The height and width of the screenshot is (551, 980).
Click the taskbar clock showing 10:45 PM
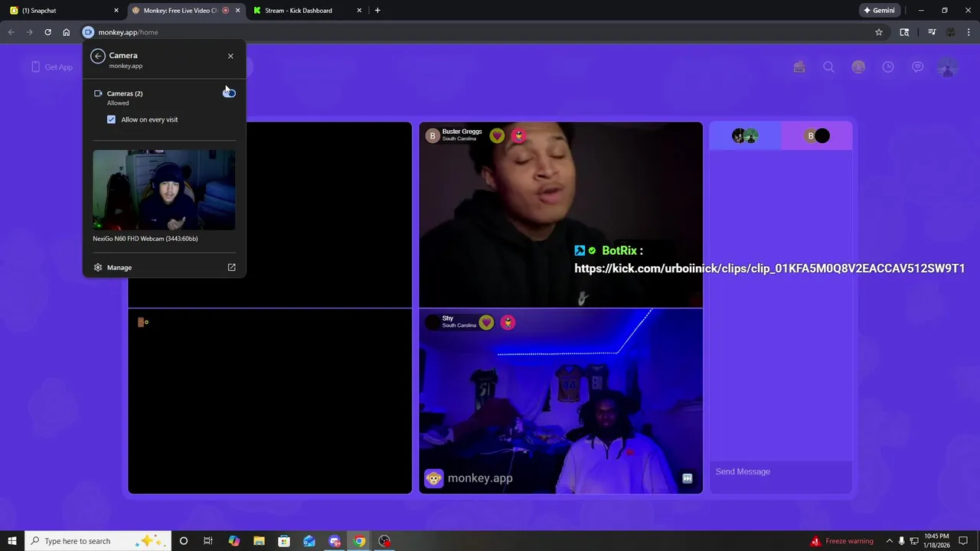point(936,541)
